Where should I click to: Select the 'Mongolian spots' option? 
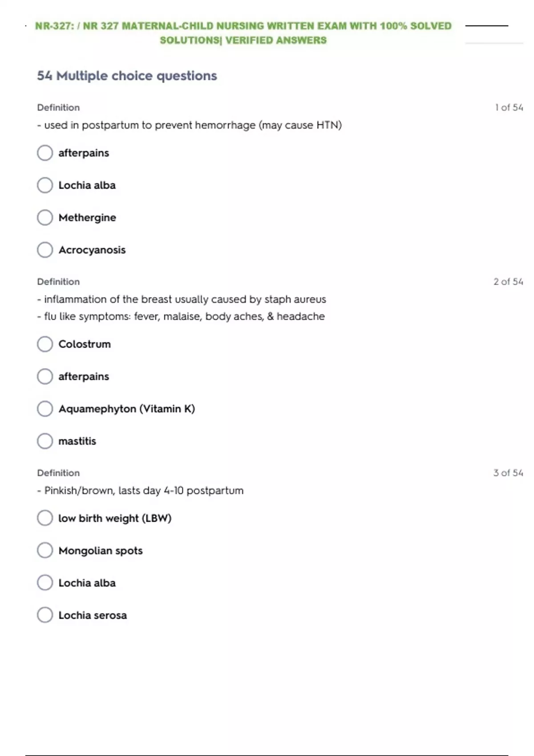[45, 551]
